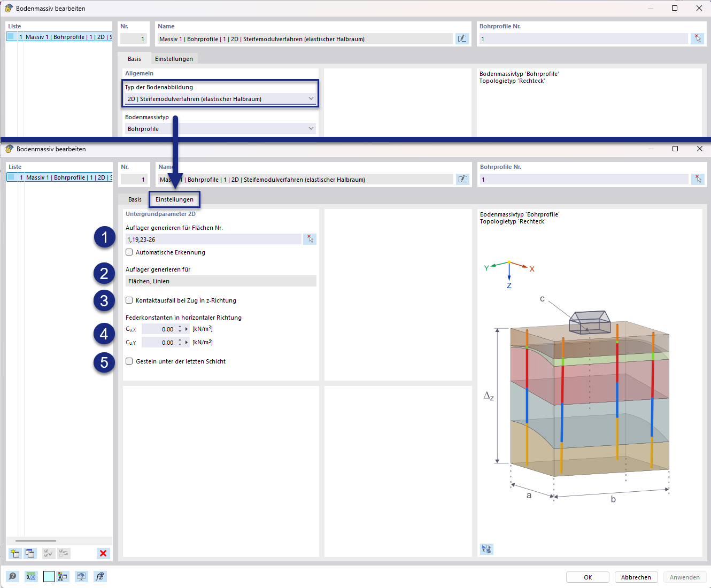This screenshot has width=711, height=588.
Task: Apply settings with Anwenden
Action: [685, 577]
